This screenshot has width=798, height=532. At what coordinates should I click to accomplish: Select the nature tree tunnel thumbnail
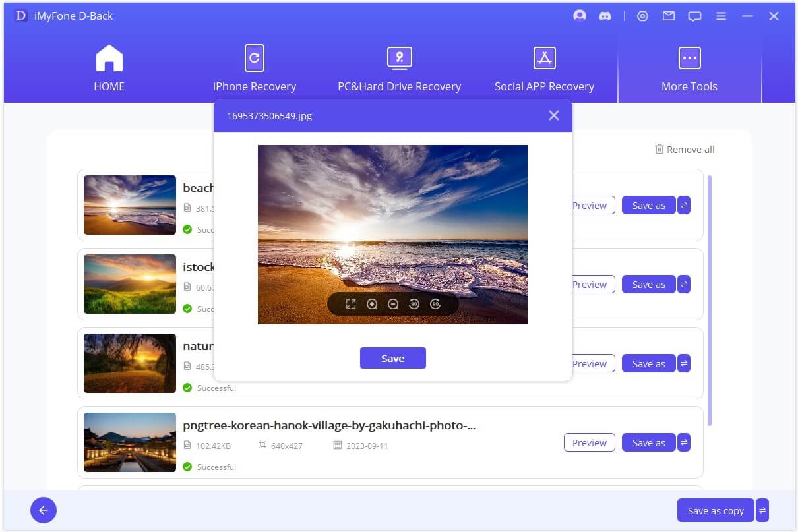pos(130,363)
